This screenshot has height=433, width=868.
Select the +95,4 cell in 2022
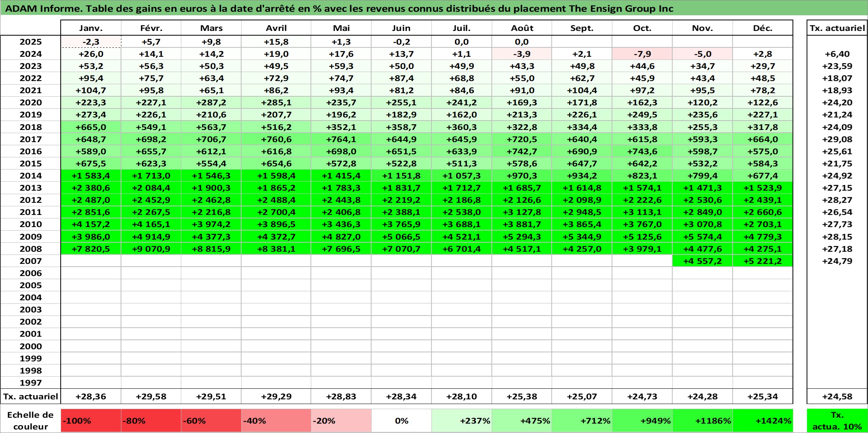(91, 78)
